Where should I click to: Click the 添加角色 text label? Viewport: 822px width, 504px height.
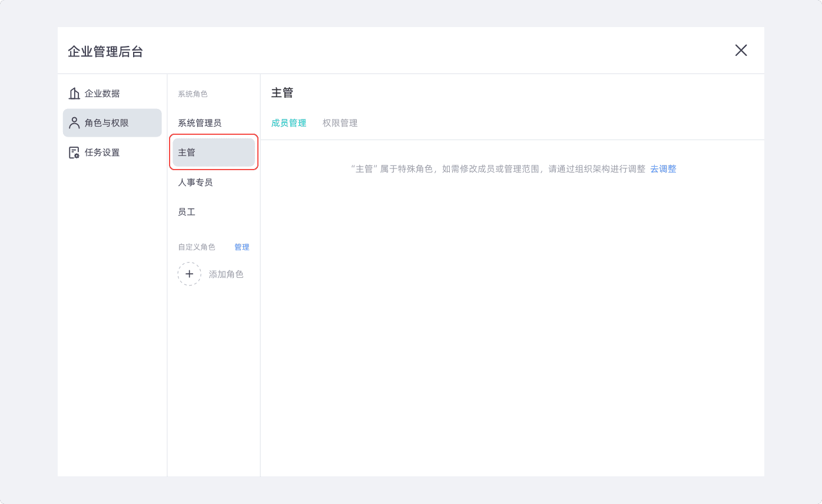coord(226,274)
